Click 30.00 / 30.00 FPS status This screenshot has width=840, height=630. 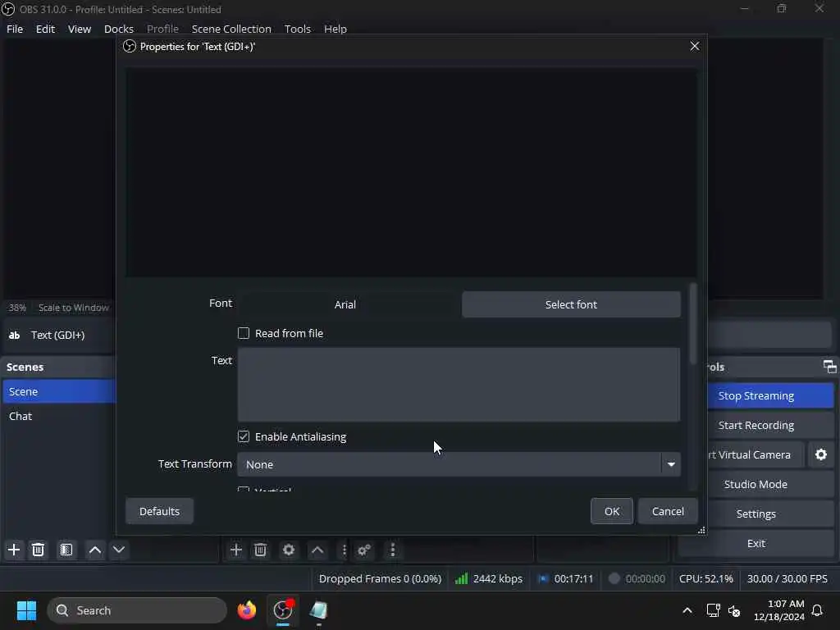click(x=787, y=579)
